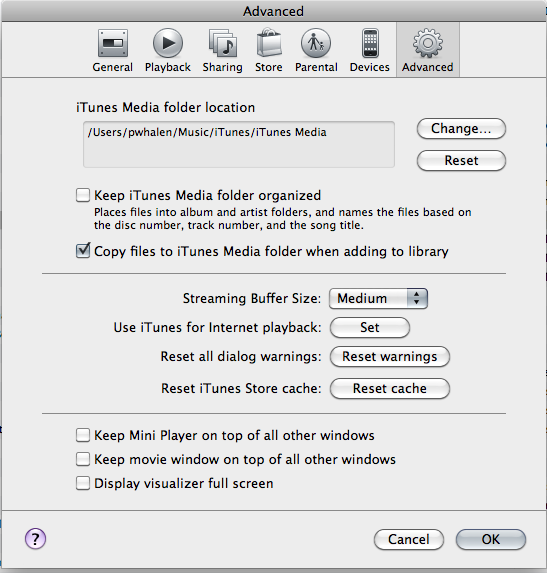Open the Store preferences pane
The width and height of the screenshot is (547, 573).
[x=269, y=50]
